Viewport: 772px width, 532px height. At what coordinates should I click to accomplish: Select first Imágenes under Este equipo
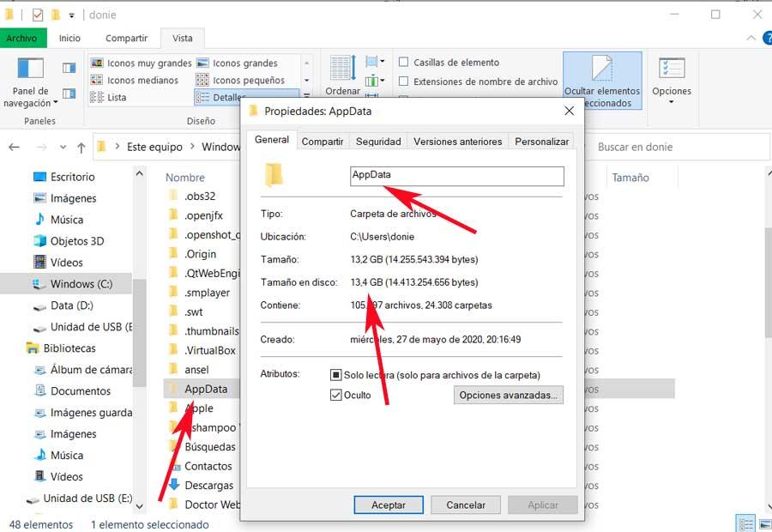coord(74,198)
